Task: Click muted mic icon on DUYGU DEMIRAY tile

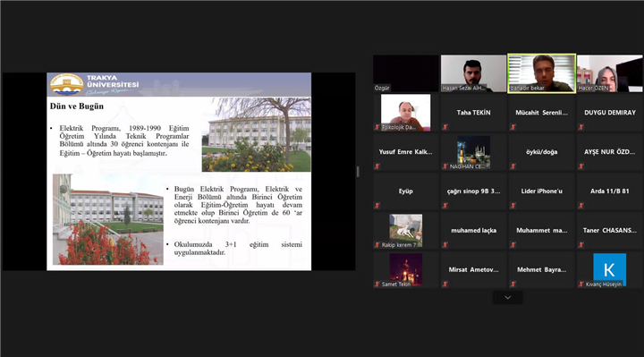Action: [580, 127]
